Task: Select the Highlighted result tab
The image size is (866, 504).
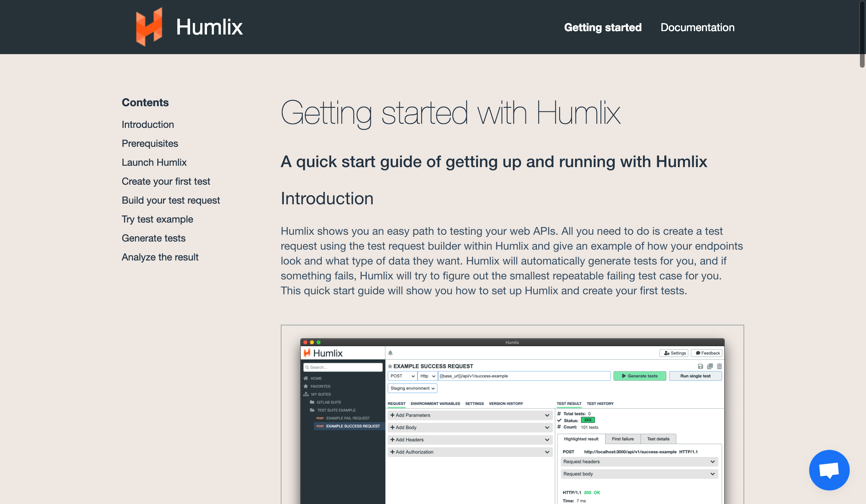Action: (581, 439)
